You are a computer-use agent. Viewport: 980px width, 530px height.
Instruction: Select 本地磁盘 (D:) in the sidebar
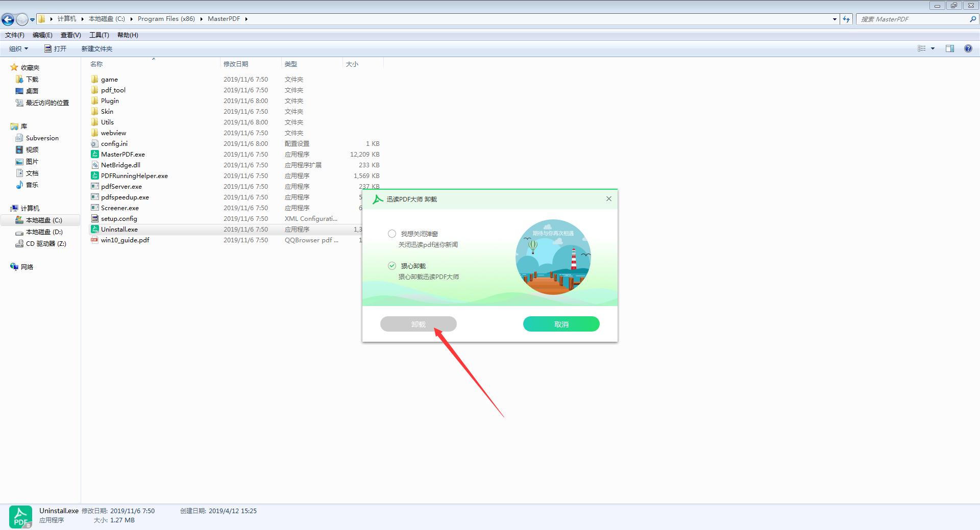point(44,232)
